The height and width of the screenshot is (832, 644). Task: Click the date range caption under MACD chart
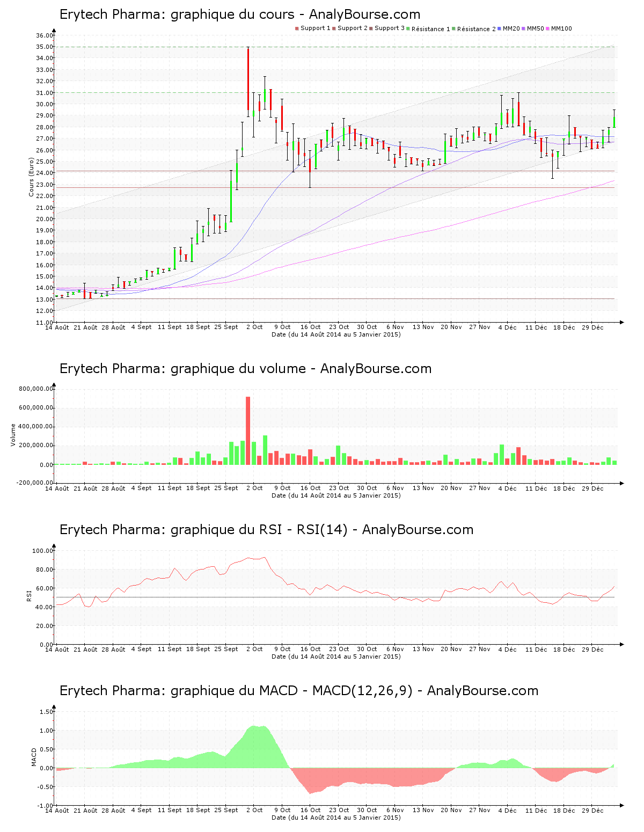tap(336, 818)
